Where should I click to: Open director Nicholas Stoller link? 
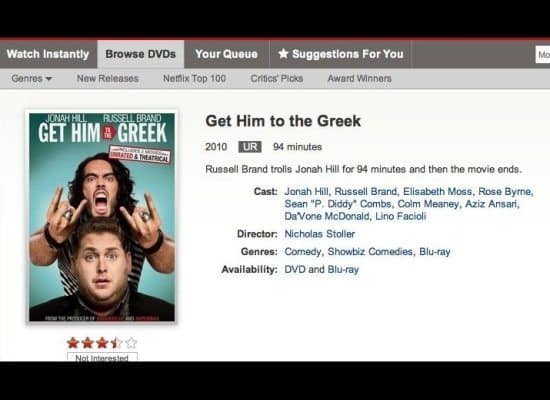pyautogui.click(x=320, y=234)
